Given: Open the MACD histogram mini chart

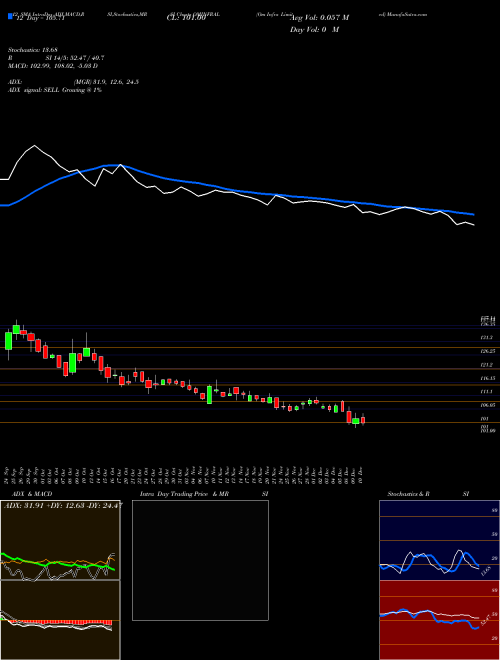Looking at the screenshot, I should (60, 620).
